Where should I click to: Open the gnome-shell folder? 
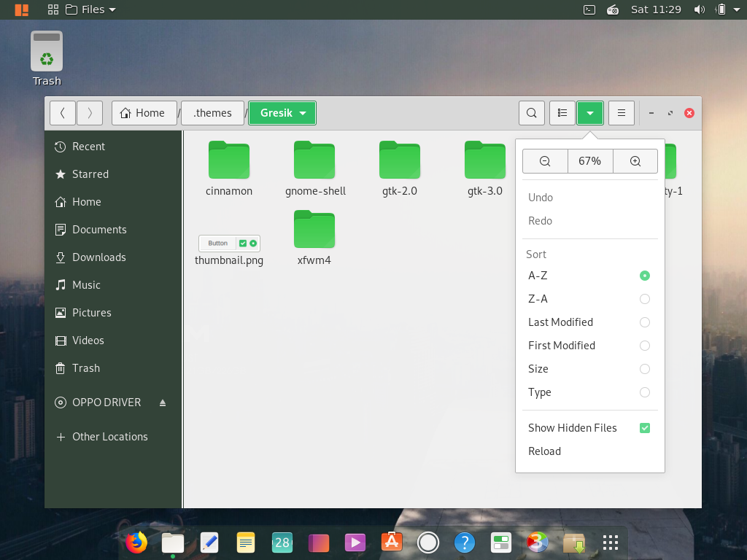click(x=315, y=168)
